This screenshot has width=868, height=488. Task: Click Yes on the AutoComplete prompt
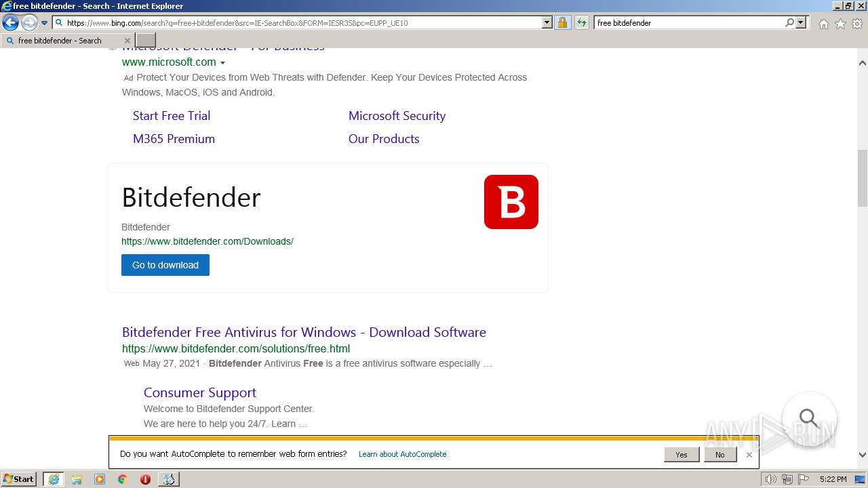pyautogui.click(x=682, y=455)
